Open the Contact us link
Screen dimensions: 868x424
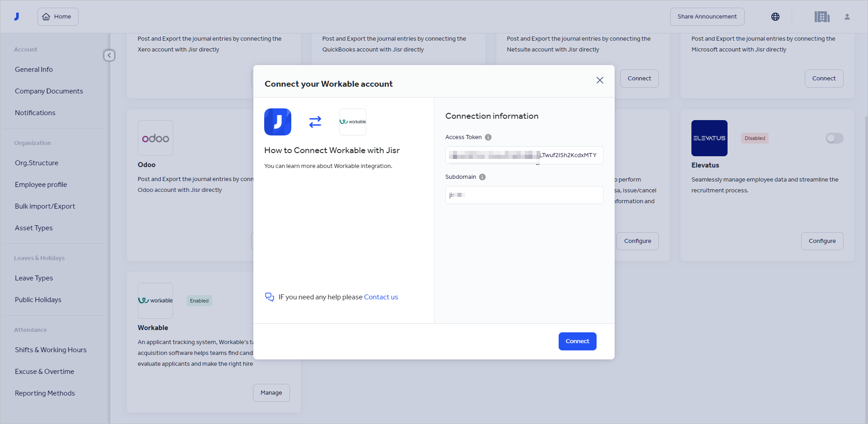pos(381,297)
